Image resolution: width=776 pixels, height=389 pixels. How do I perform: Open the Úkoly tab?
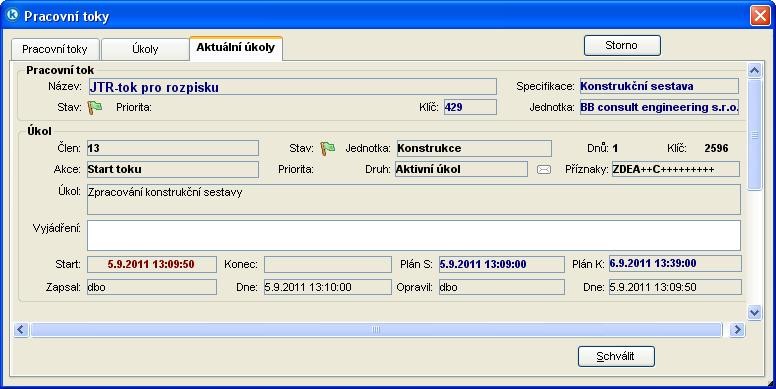[145, 49]
